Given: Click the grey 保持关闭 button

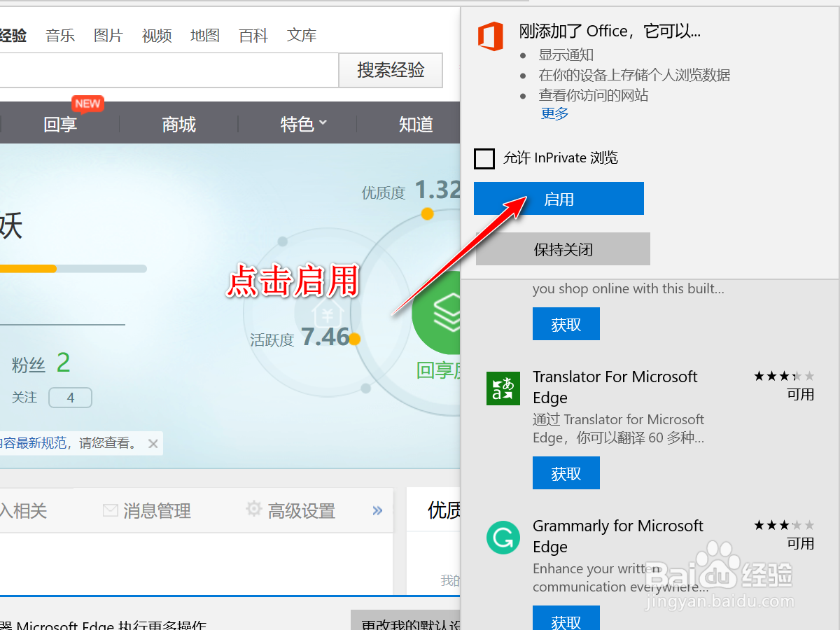Looking at the screenshot, I should [563, 249].
